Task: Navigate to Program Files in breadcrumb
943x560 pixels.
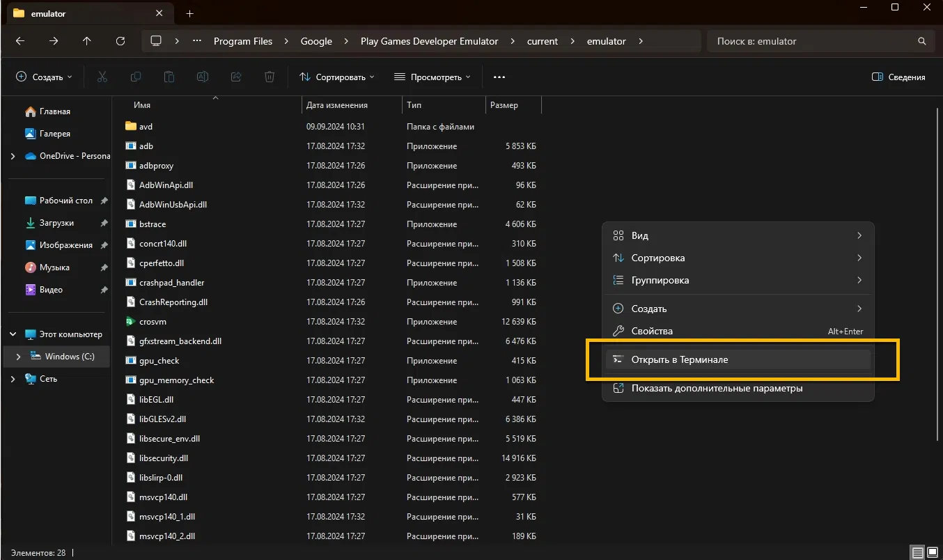Action: [243, 41]
